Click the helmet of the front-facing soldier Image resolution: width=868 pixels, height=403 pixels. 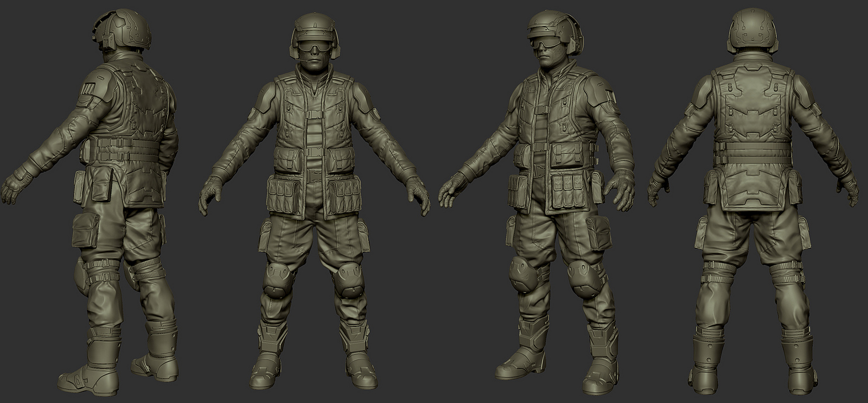(x=315, y=24)
